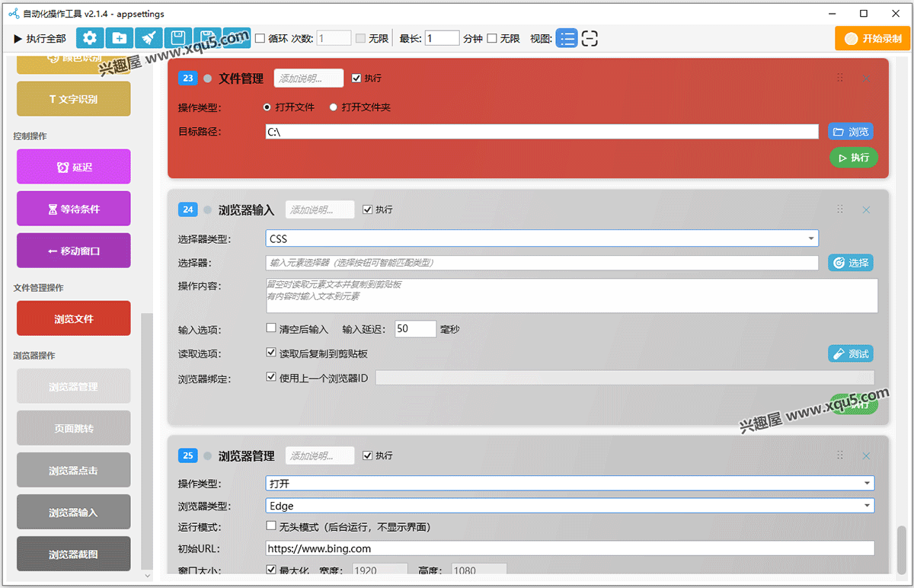Enable the 清空后输入 checkbox
Image resolution: width=914 pixels, height=588 pixels.
(271, 328)
